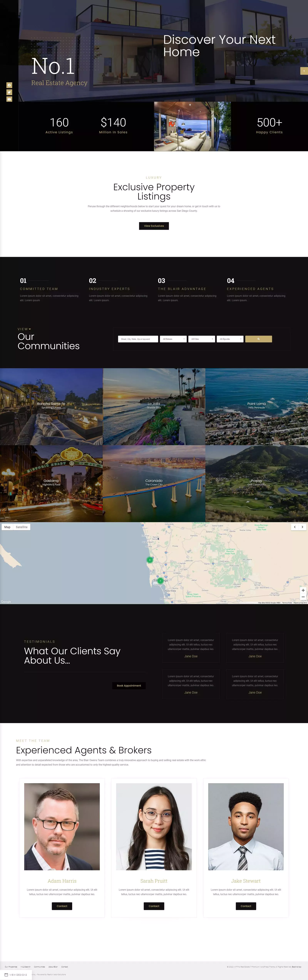Screen dimensions: 308x980
Task: Click Report a map error link
Action: coord(300,603)
